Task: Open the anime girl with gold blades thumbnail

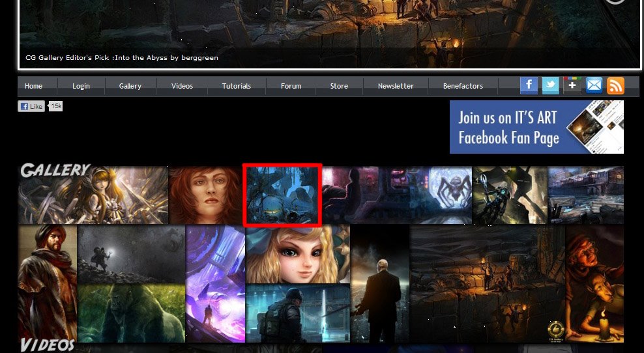Action: [93, 195]
